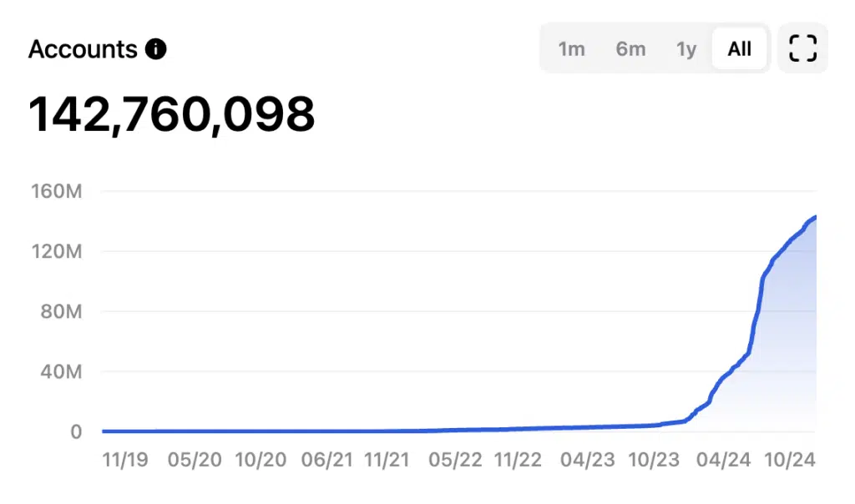Click the 80M y-axis label

(x=61, y=311)
